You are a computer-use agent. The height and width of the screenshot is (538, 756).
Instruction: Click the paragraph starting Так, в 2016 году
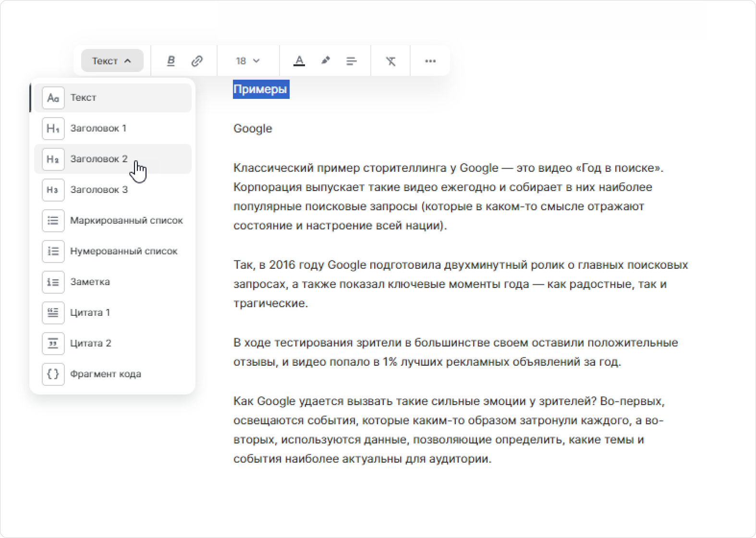(461, 284)
